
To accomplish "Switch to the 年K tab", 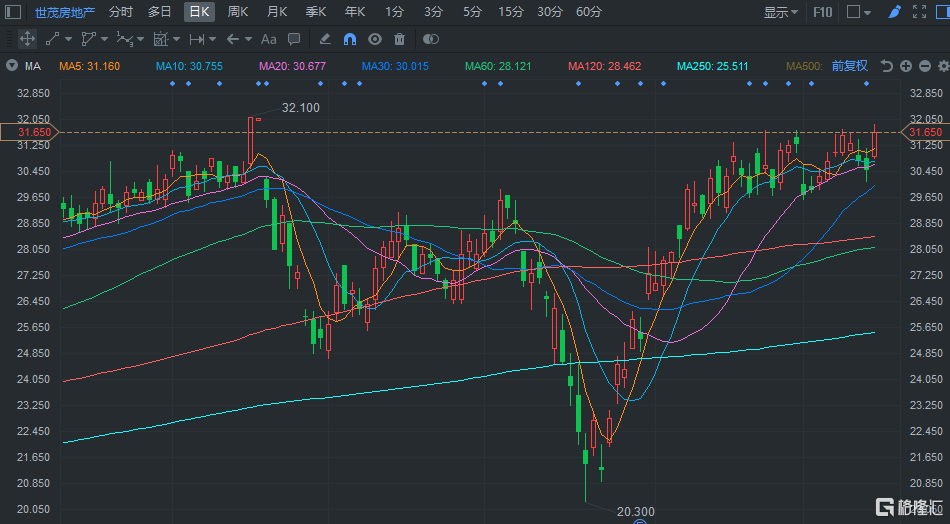I will 354,12.
